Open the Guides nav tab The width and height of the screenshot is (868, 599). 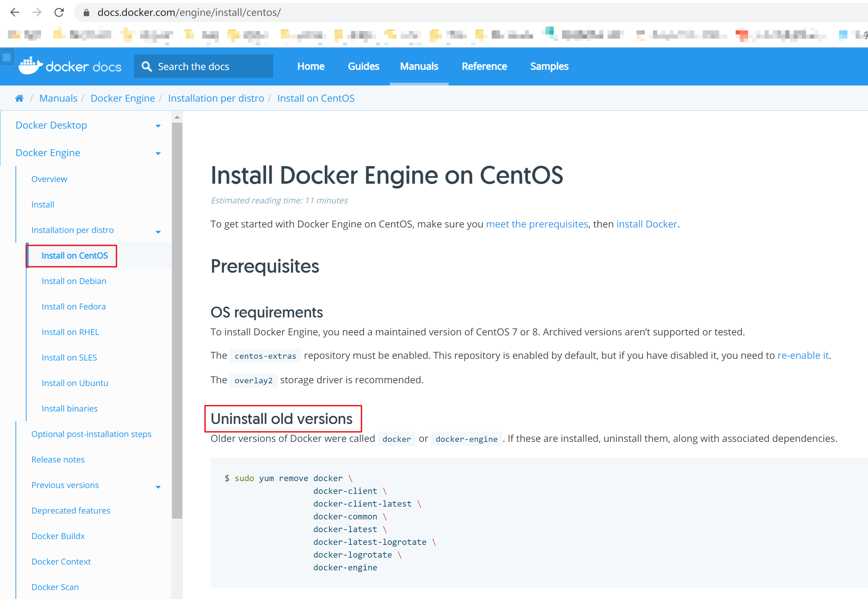coord(363,67)
